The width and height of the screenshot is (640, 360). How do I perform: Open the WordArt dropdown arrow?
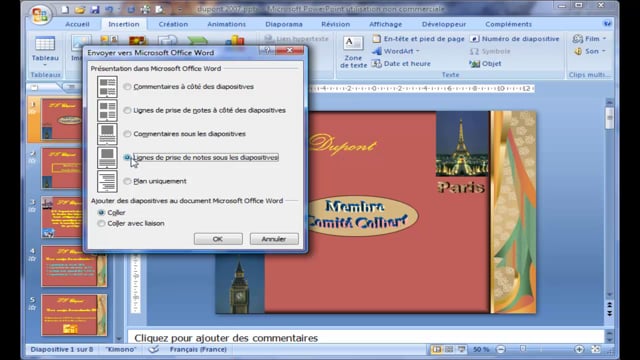(418, 51)
